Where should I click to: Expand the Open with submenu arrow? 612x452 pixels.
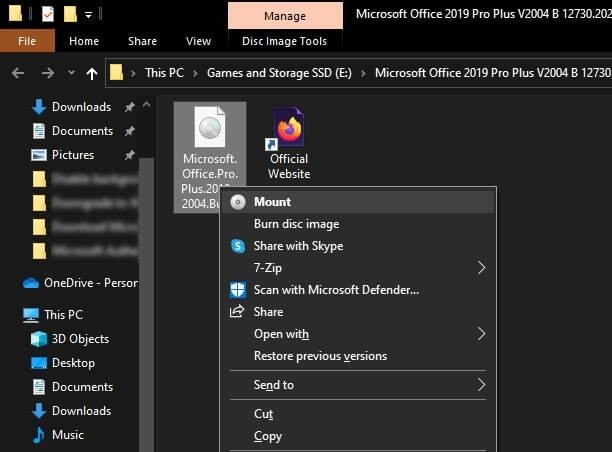coord(481,334)
